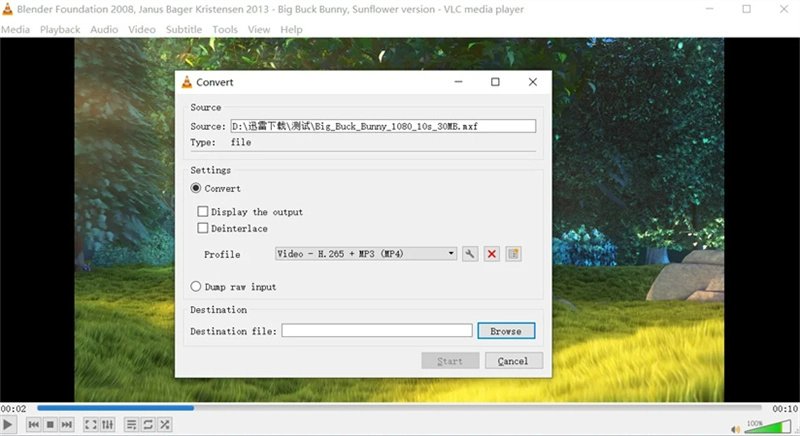Open the Help menu
The width and height of the screenshot is (800, 436).
click(291, 30)
